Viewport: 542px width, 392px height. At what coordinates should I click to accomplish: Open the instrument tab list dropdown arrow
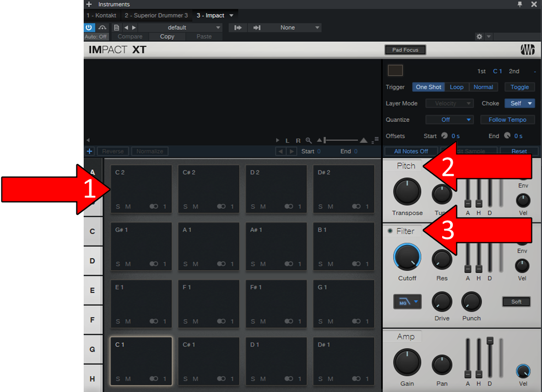point(231,15)
